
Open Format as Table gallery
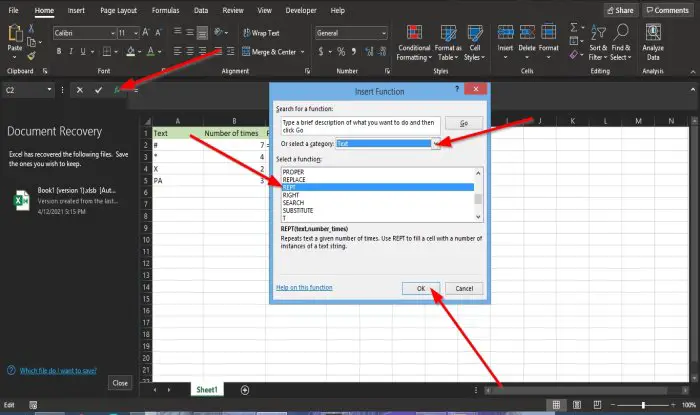pos(448,43)
